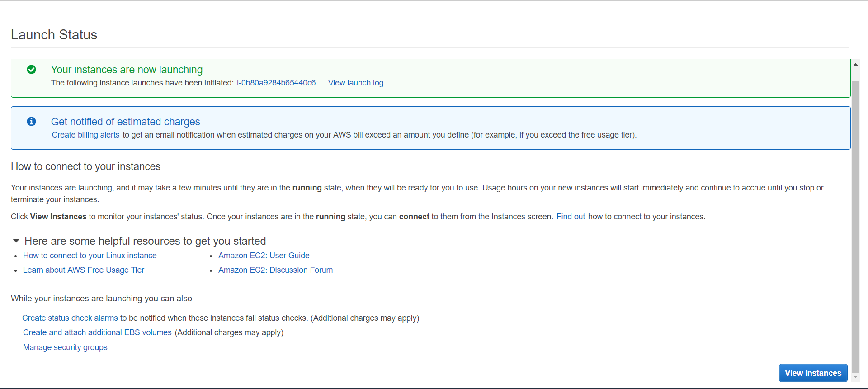Click the Launch Status heading
This screenshot has width=868, height=389.
54,35
